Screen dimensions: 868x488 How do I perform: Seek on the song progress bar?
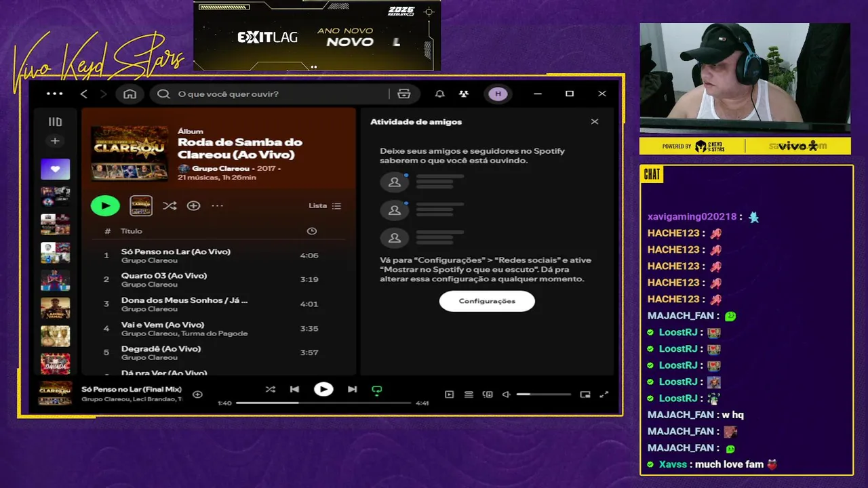pyautogui.click(x=323, y=403)
